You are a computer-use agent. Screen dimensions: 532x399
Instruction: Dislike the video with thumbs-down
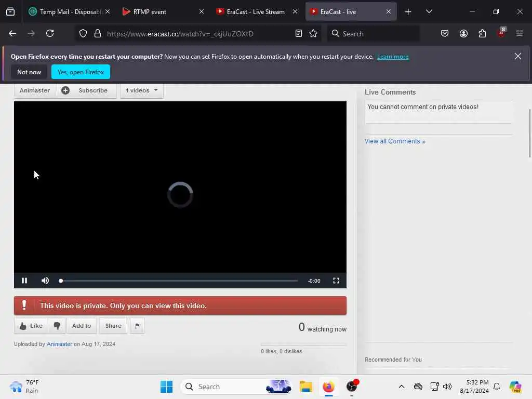(x=57, y=326)
